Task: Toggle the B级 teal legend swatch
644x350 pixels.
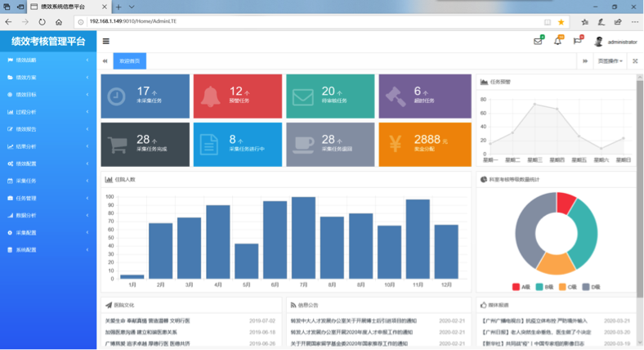Action: [540, 287]
